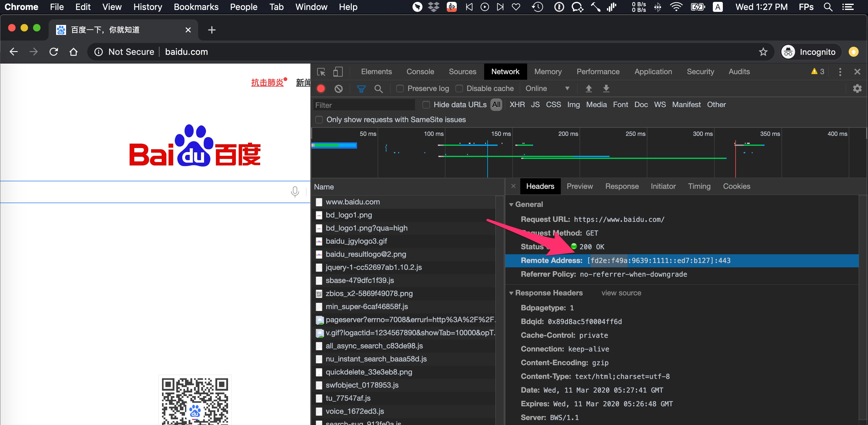Open the Time Machine menu bar icon
The height and width of the screenshot is (425, 868).
537,7
